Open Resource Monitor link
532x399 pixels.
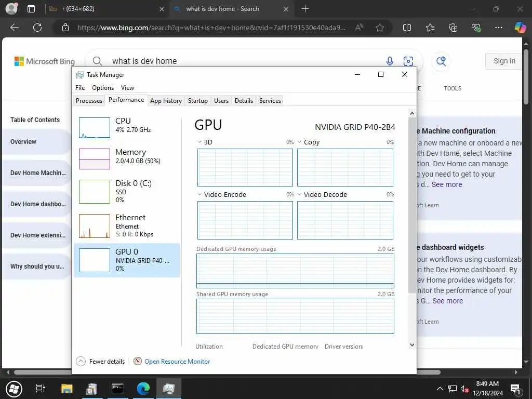pyautogui.click(x=177, y=362)
